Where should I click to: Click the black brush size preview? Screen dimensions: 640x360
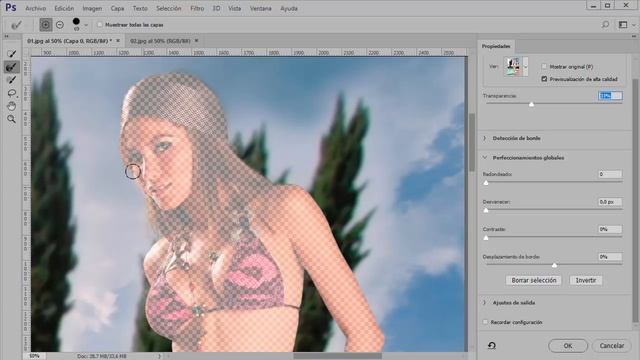[x=76, y=22]
